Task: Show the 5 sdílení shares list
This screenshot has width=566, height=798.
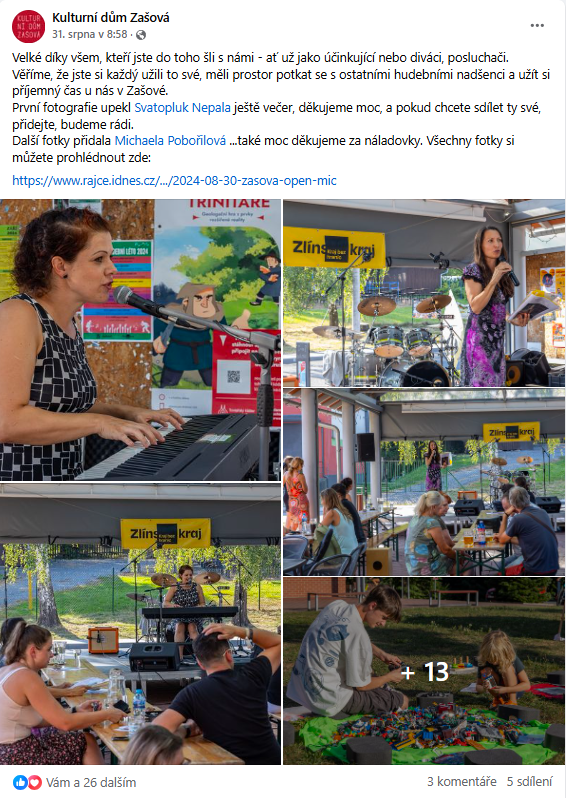Action: (529, 782)
